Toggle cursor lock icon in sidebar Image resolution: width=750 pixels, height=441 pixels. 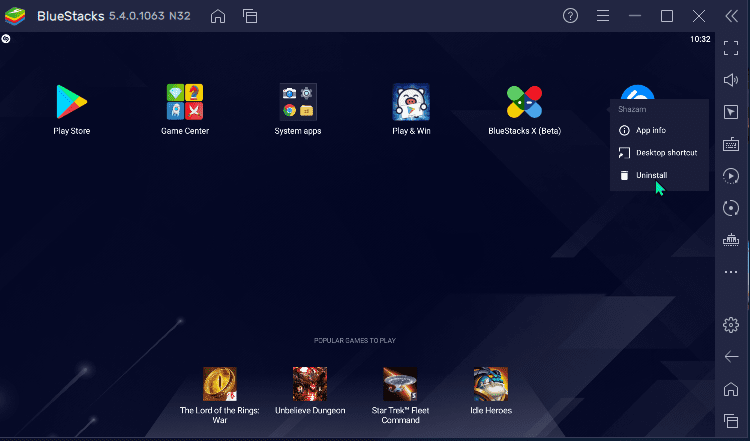pos(731,112)
